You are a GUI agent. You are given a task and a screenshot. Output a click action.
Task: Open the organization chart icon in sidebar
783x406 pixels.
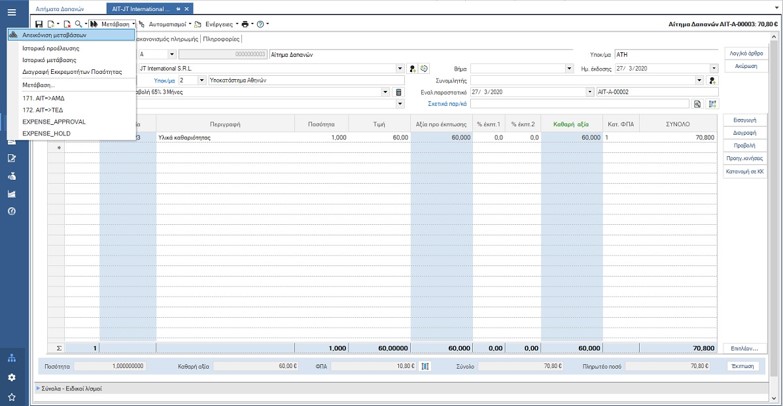pyautogui.click(x=11, y=358)
